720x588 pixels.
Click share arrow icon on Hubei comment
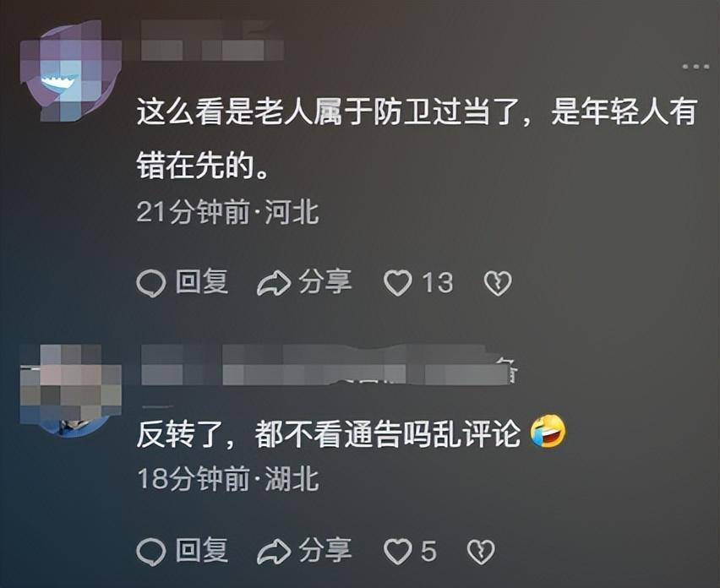[x=274, y=552]
